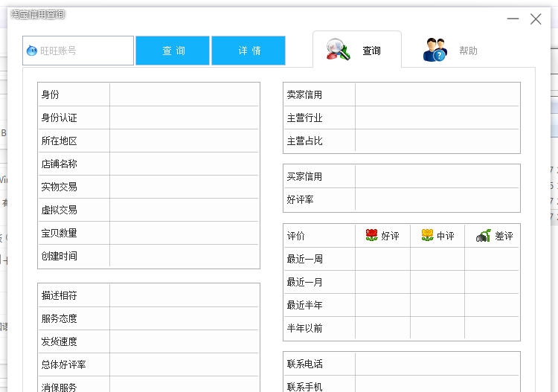Focus the 旺旺账号 input field
This screenshot has height=392, width=558.
coord(78,51)
